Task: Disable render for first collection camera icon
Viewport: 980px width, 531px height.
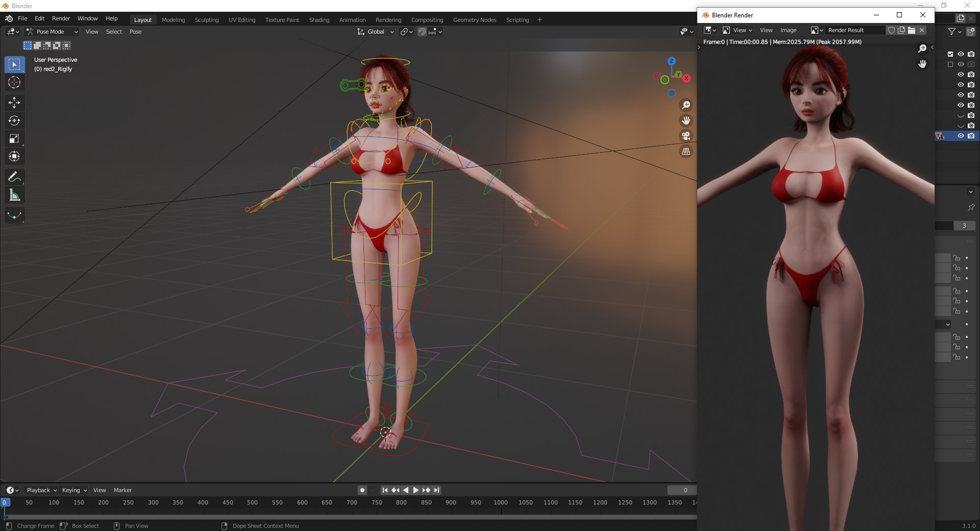Action: (971, 54)
